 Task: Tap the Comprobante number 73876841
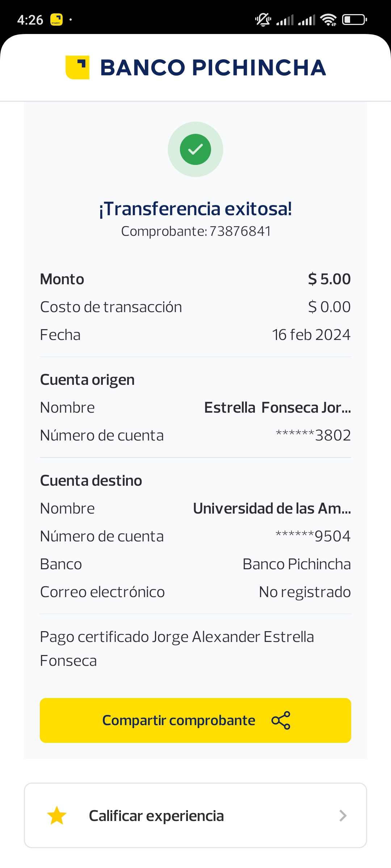(x=240, y=231)
